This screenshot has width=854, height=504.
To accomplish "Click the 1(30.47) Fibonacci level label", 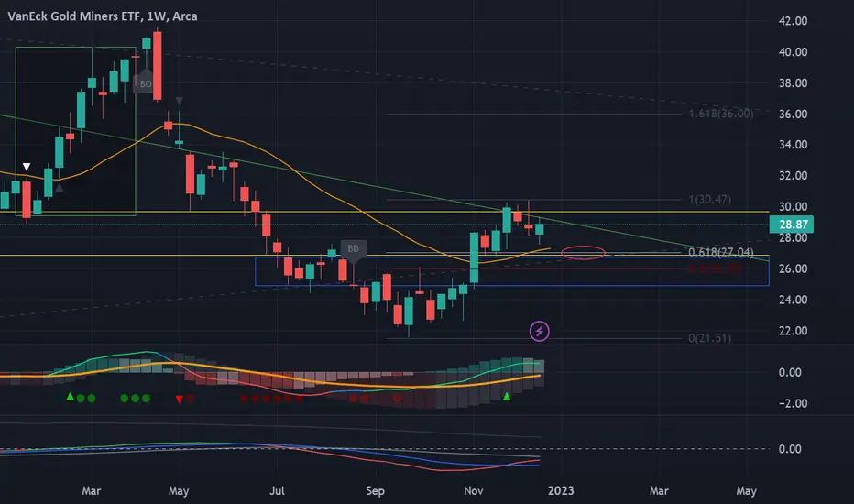I will point(710,200).
